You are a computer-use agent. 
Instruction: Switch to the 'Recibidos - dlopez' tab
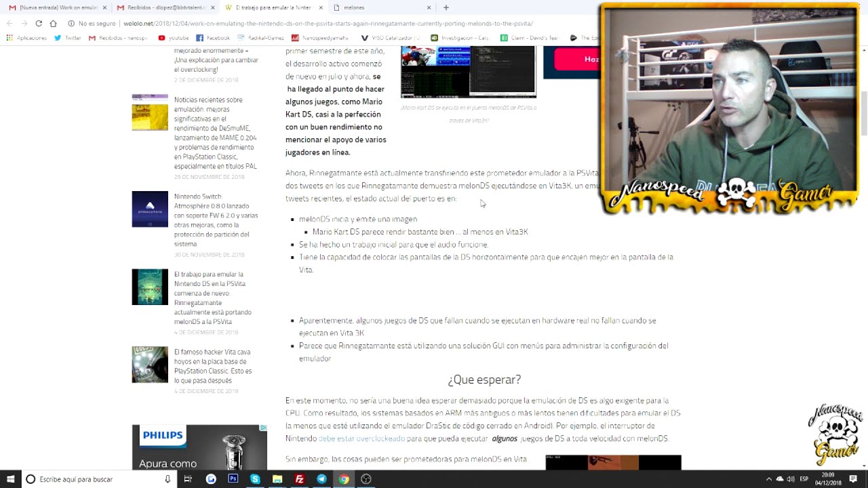[x=165, y=7]
